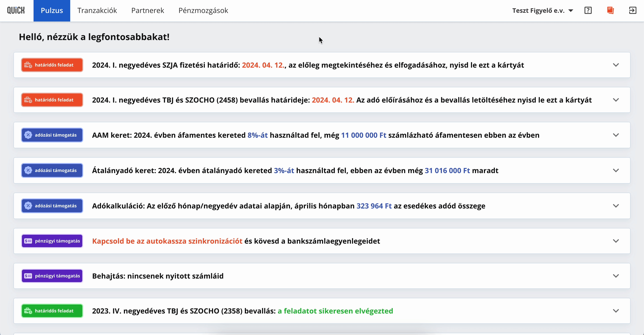Click percent badge icon on Adókalkuláció card

28,206
